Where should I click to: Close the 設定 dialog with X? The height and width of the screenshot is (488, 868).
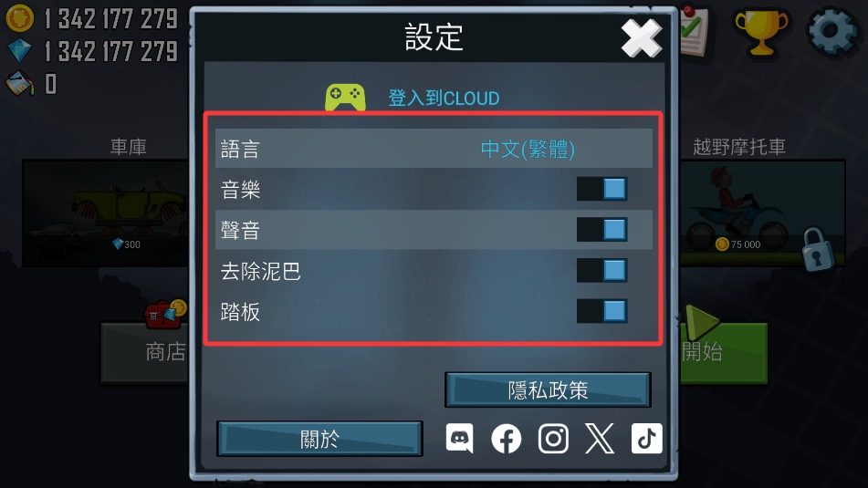click(641, 38)
